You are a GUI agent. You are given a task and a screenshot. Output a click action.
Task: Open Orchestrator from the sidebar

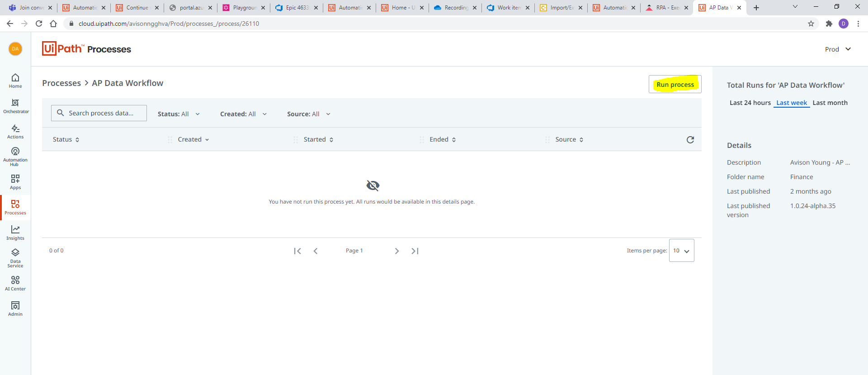[15, 106]
